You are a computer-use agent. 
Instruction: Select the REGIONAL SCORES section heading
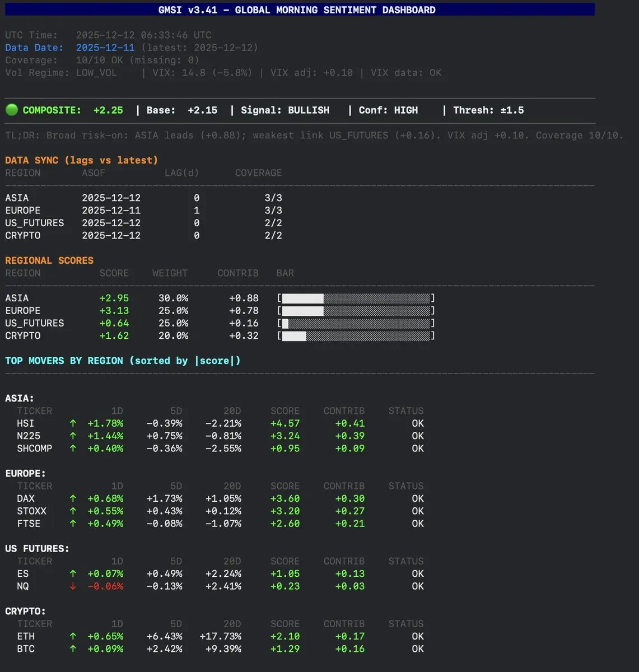tap(49, 260)
